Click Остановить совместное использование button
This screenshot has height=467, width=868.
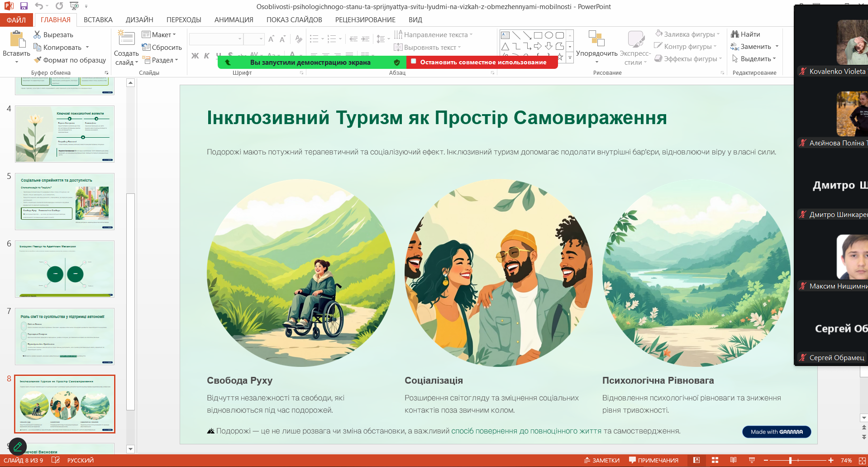click(482, 62)
